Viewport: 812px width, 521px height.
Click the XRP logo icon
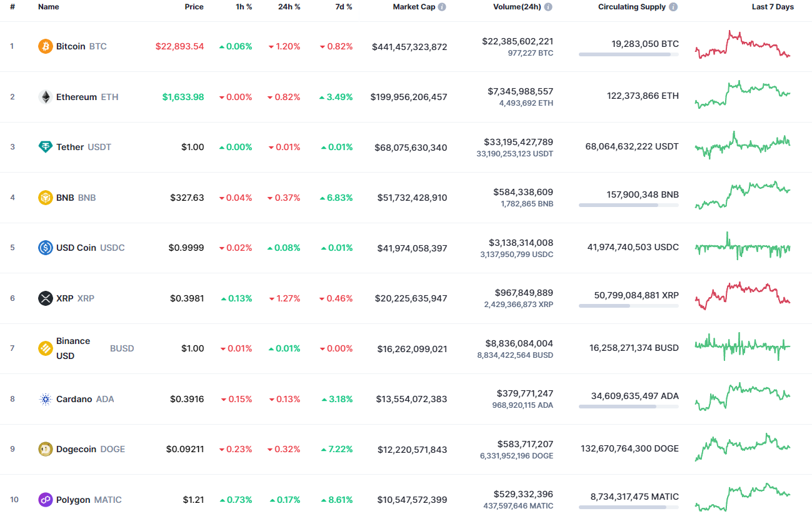point(44,298)
